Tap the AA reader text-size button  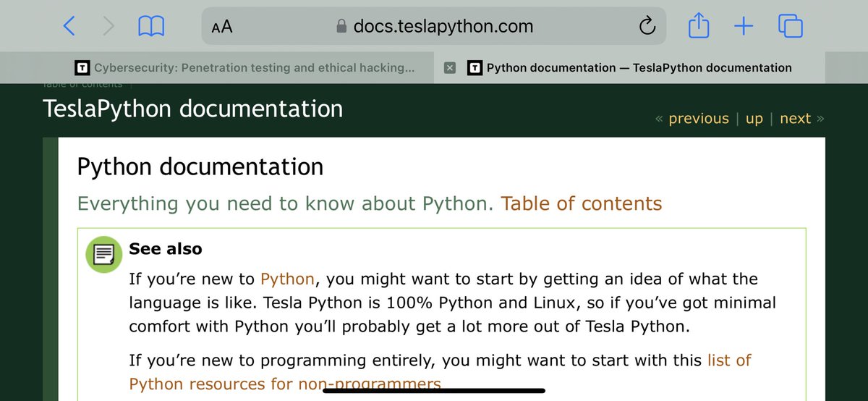(x=222, y=28)
